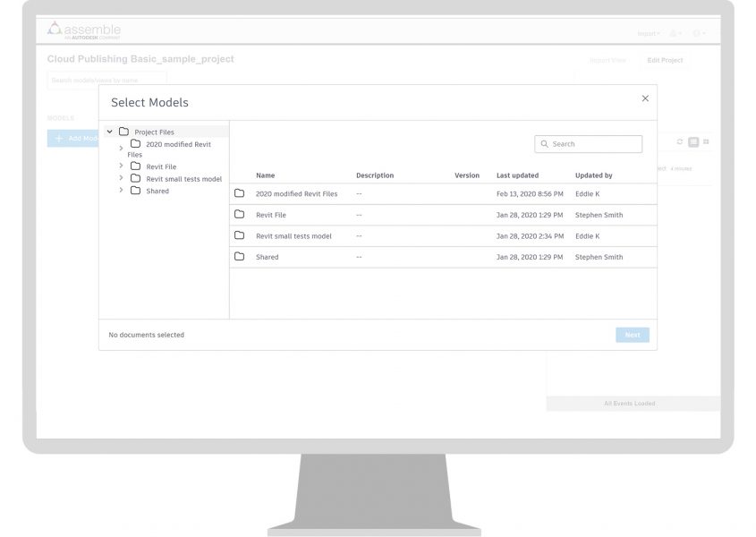
Task: Click the Next button
Action: click(x=632, y=334)
